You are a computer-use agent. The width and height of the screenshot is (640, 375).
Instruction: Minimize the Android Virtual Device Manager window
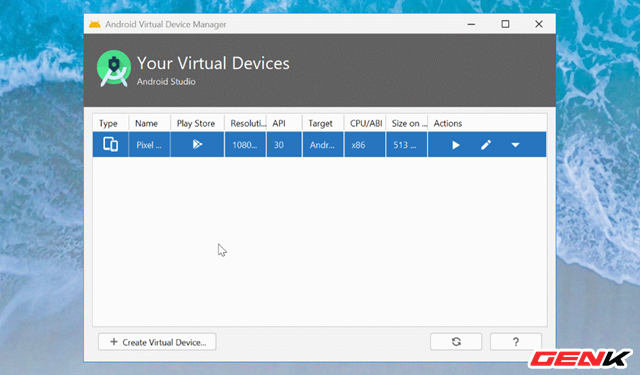tap(471, 24)
